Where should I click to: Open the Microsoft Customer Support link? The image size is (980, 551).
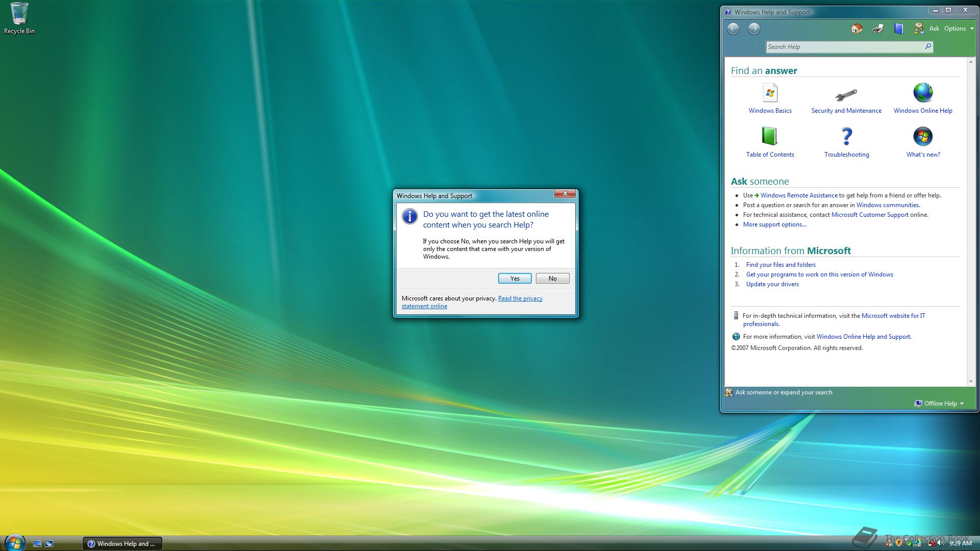tap(870, 215)
